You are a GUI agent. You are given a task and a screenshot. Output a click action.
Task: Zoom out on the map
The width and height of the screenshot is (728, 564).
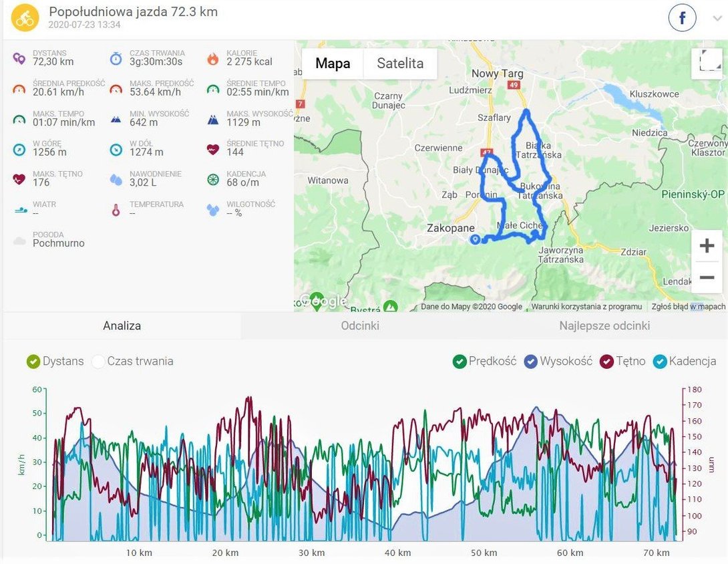click(x=707, y=277)
